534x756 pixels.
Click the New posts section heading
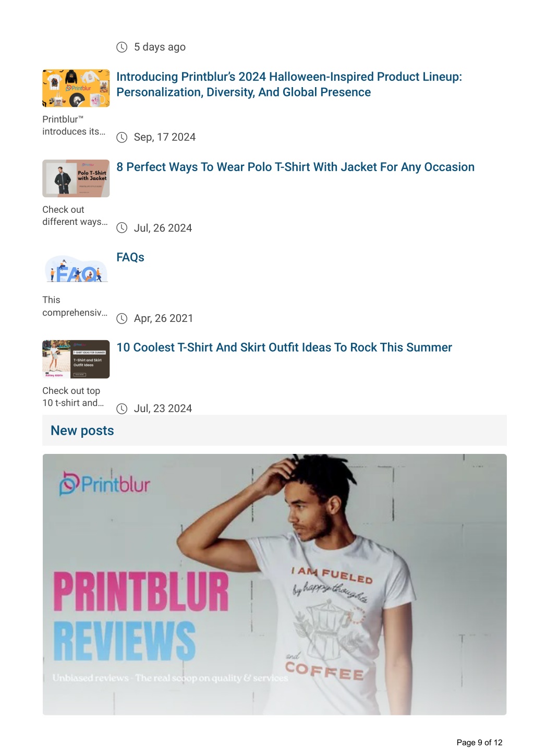coord(82,430)
